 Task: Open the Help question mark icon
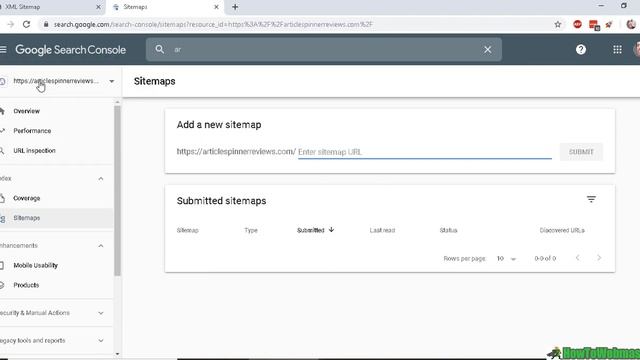pos(580,50)
